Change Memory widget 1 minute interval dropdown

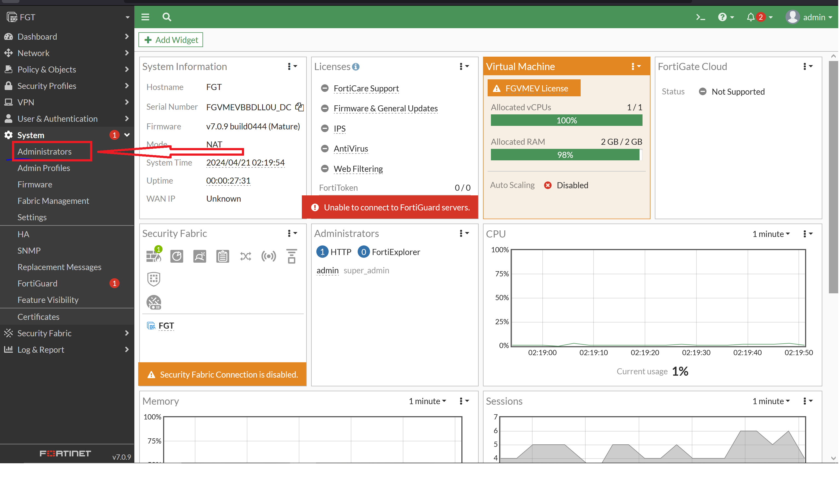click(x=427, y=401)
